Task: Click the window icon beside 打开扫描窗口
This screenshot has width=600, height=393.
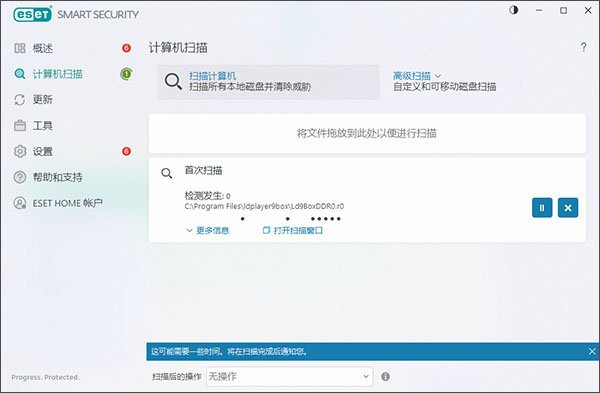Action: (266, 230)
